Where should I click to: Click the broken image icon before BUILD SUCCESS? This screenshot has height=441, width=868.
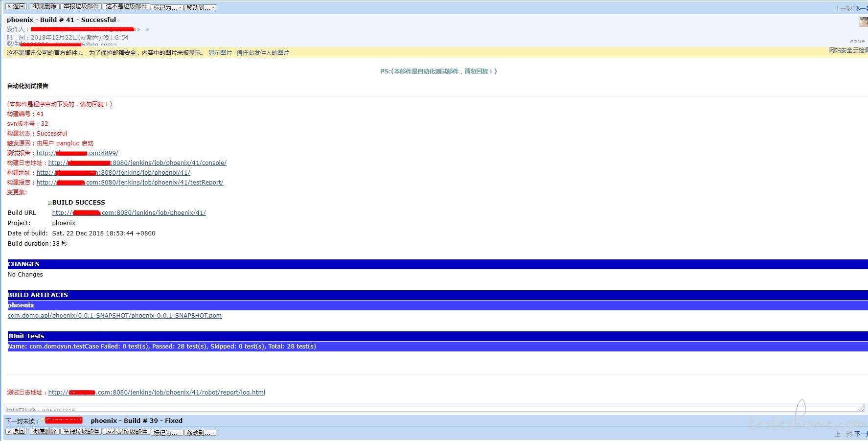(49, 203)
